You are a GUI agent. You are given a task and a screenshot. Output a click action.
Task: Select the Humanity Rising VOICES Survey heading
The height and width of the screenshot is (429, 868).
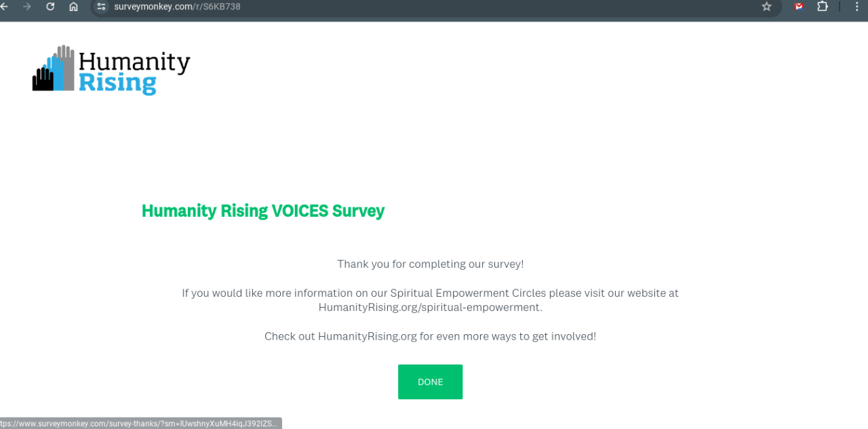tap(263, 211)
